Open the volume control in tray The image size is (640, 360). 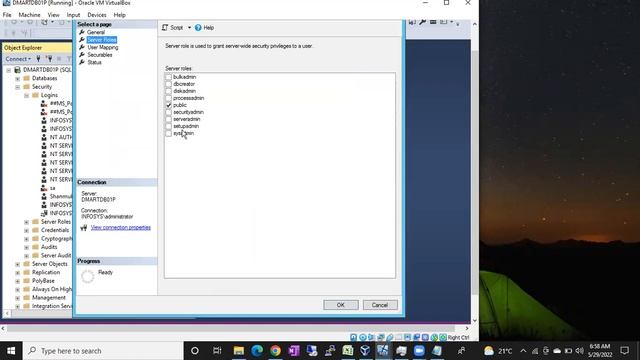point(579,351)
